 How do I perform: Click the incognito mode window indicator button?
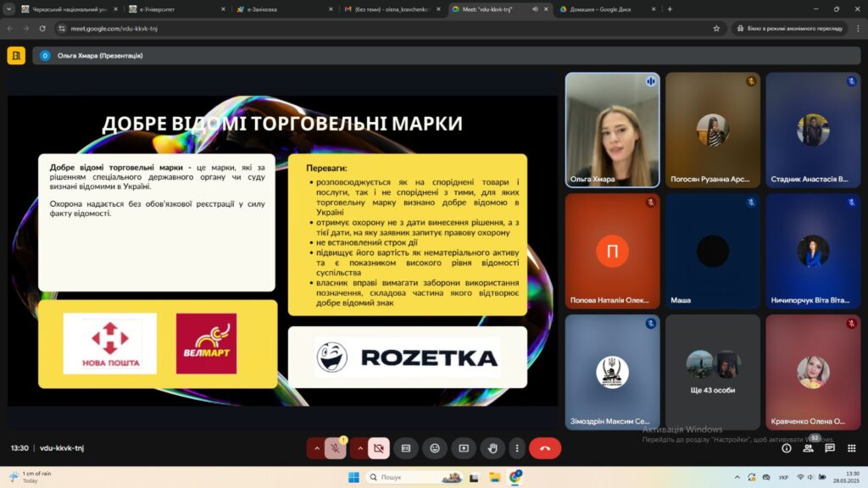789,28
